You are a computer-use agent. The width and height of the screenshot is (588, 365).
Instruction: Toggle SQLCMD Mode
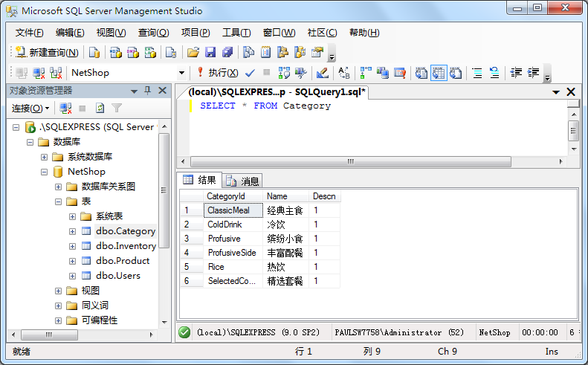(x=400, y=73)
